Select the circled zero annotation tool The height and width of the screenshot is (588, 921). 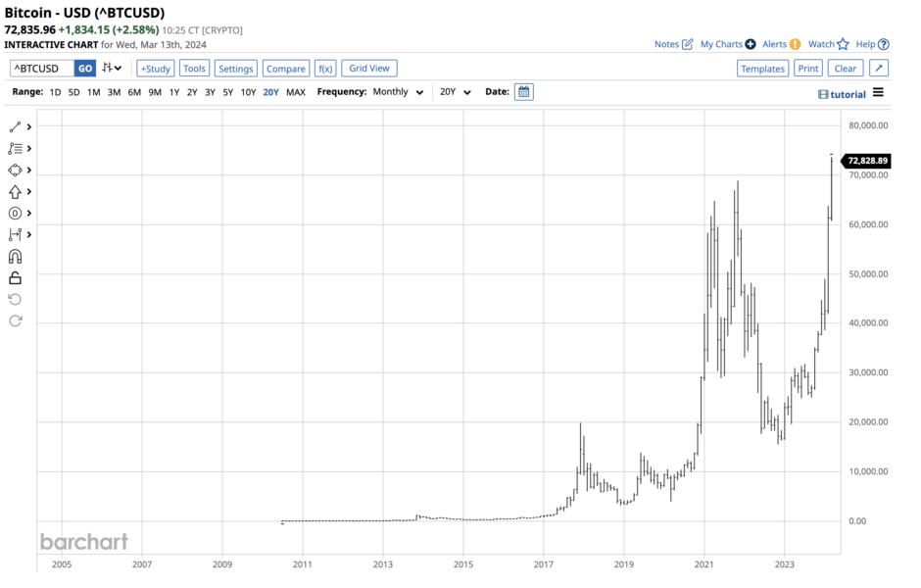(x=15, y=214)
